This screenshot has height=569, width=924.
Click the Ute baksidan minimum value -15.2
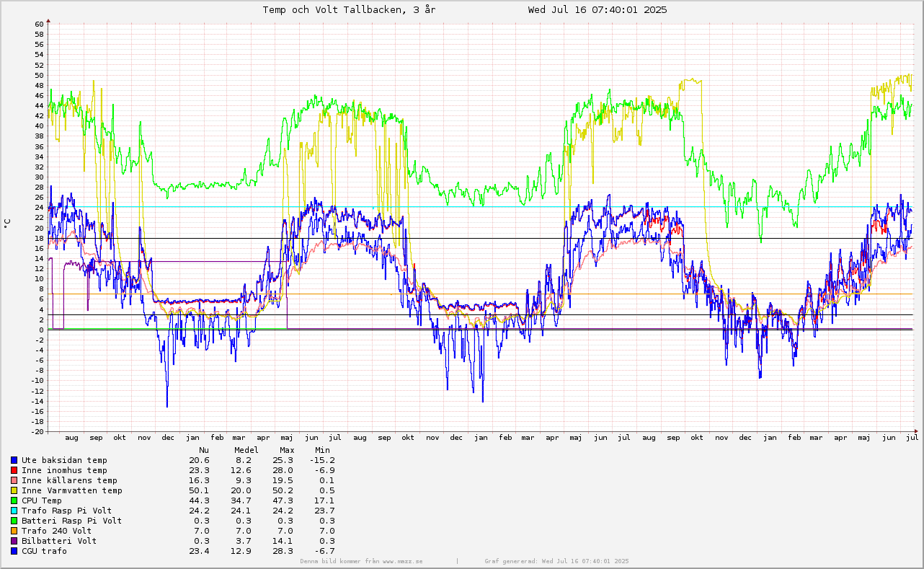coord(322,460)
